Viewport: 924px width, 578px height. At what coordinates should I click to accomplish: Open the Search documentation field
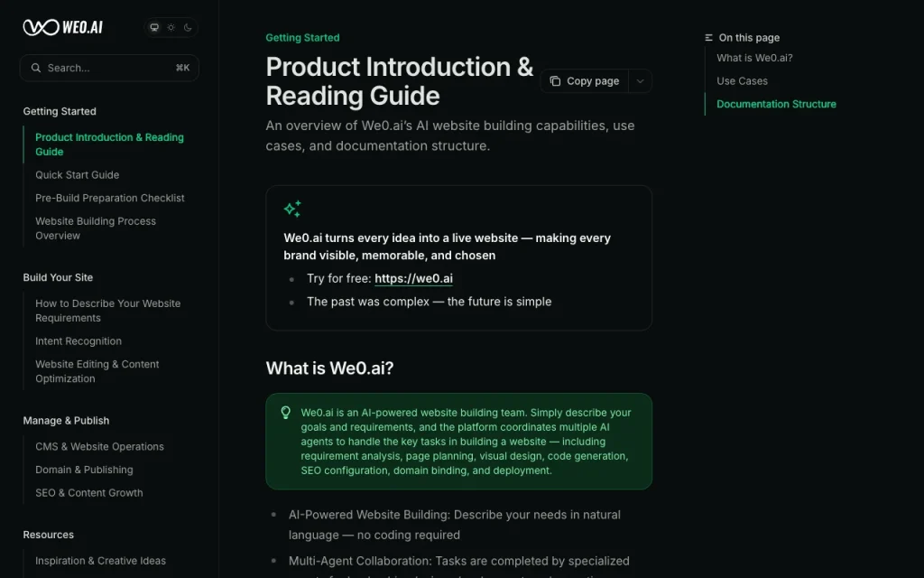(x=109, y=68)
